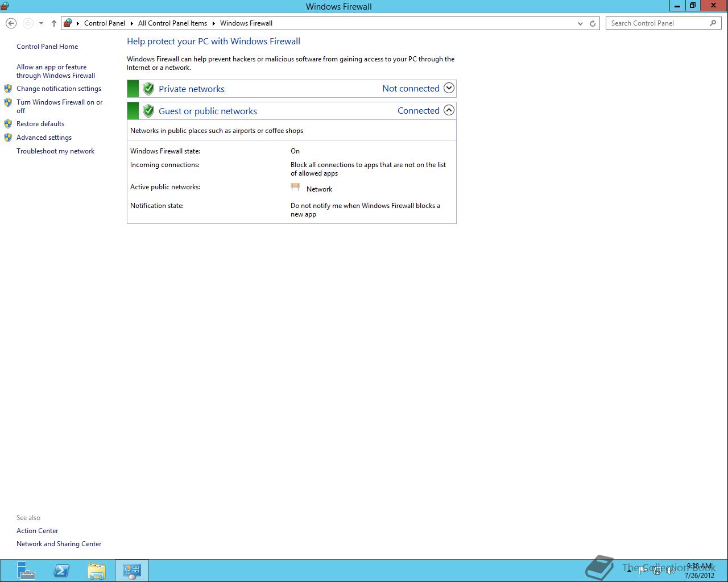Open Change notification settings

click(59, 89)
